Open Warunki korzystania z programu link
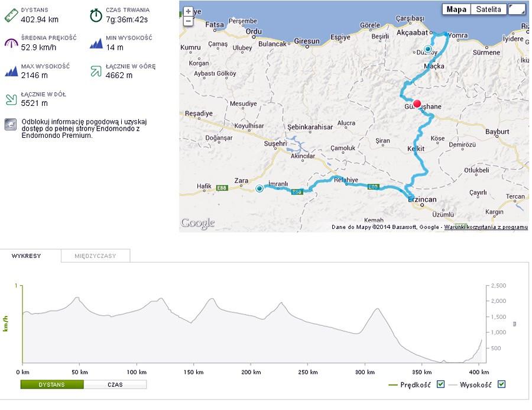 click(486, 227)
